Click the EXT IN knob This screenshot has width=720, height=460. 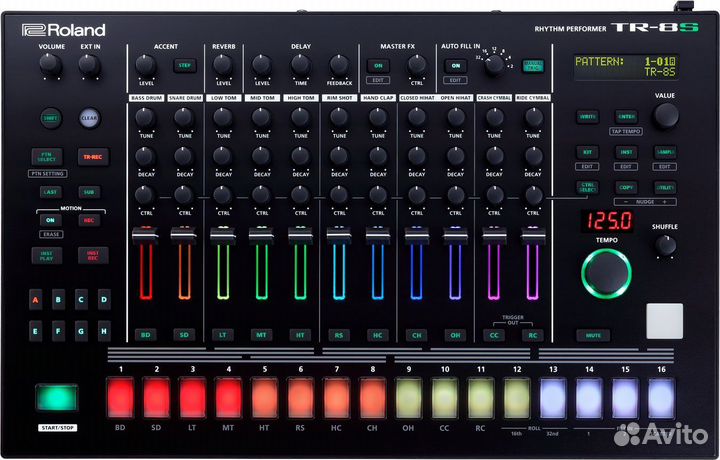coord(89,65)
